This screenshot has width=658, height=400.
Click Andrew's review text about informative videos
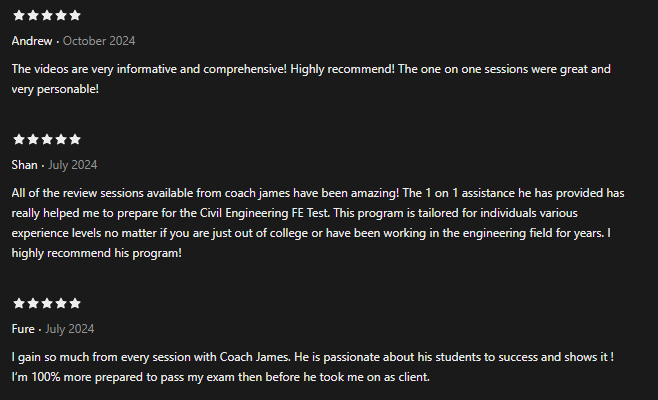311,79
